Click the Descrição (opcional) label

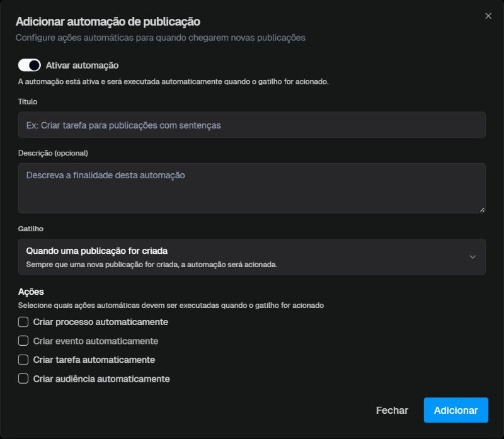click(53, 153)
